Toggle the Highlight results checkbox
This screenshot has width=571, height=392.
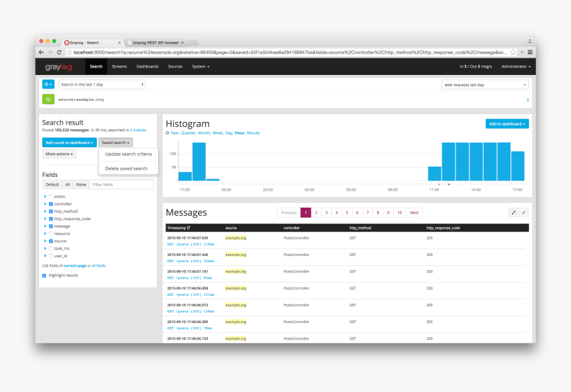(x=44, y=275)
